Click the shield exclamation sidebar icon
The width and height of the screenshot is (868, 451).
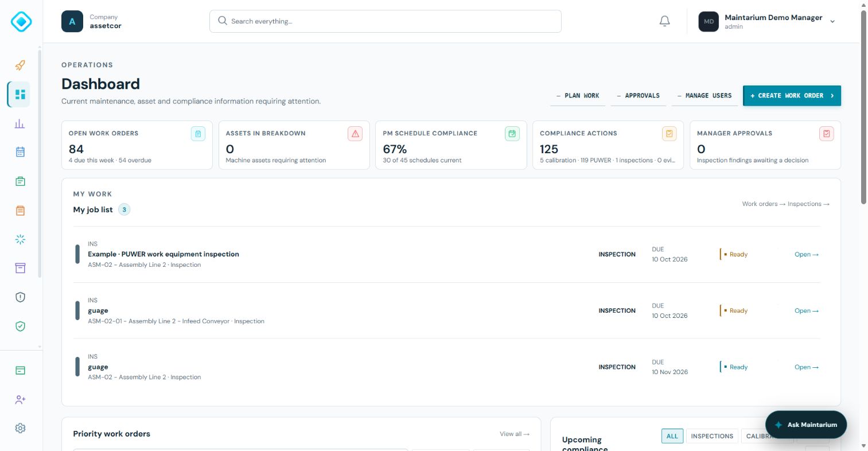(x=20, y=297)
